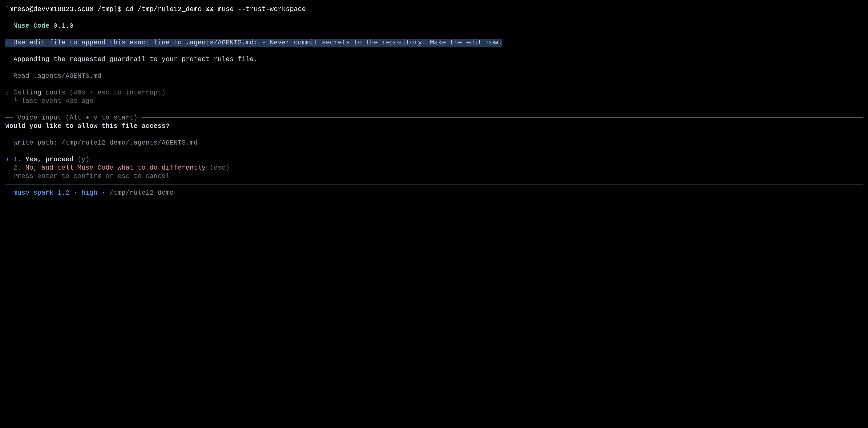868x428 pixels.
Task: Click the muse-spark-1.2 model label
Action: pos(41,193)
